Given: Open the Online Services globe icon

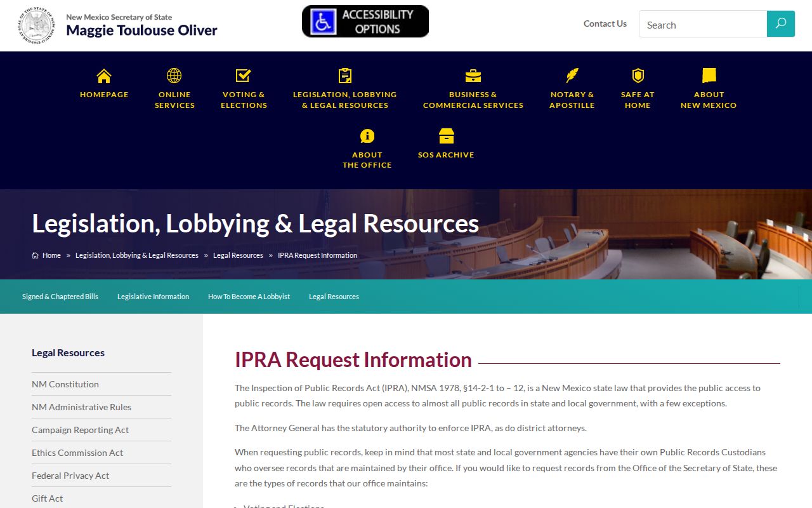Looking at the screenshot, I should click(174, 76).
